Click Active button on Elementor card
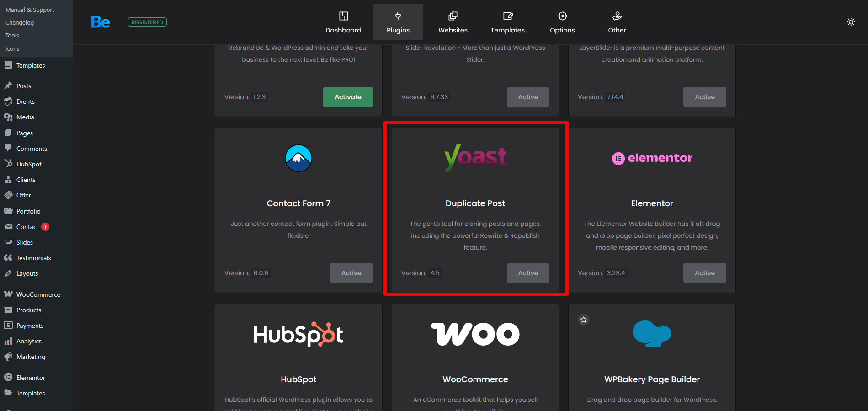This screenshot has width=868, height=411. [705, 273]
